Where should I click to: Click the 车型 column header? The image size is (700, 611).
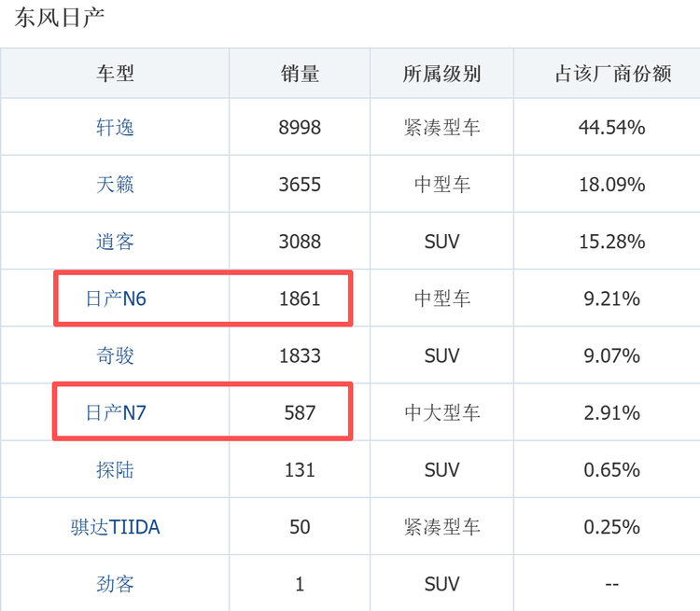(x=115, y=74)
